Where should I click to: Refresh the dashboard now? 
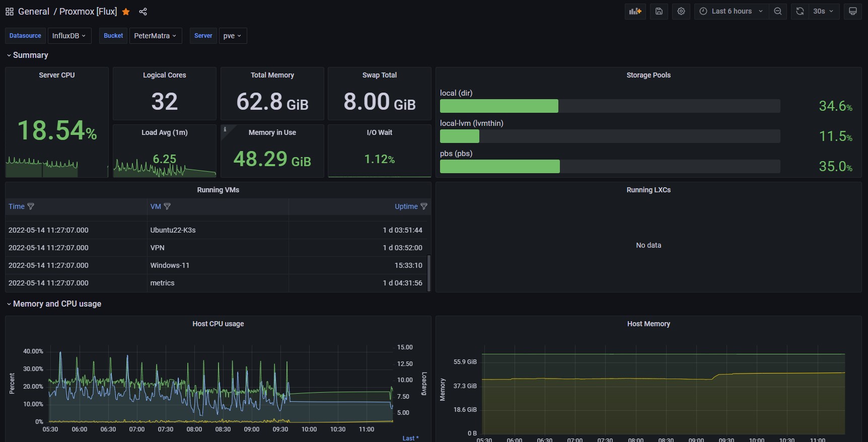point(800,11)
